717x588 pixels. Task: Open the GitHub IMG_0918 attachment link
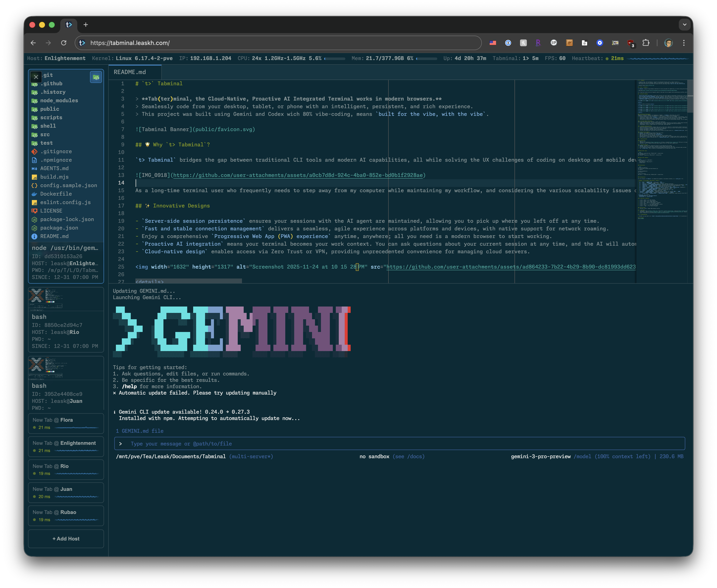point(298,175)
